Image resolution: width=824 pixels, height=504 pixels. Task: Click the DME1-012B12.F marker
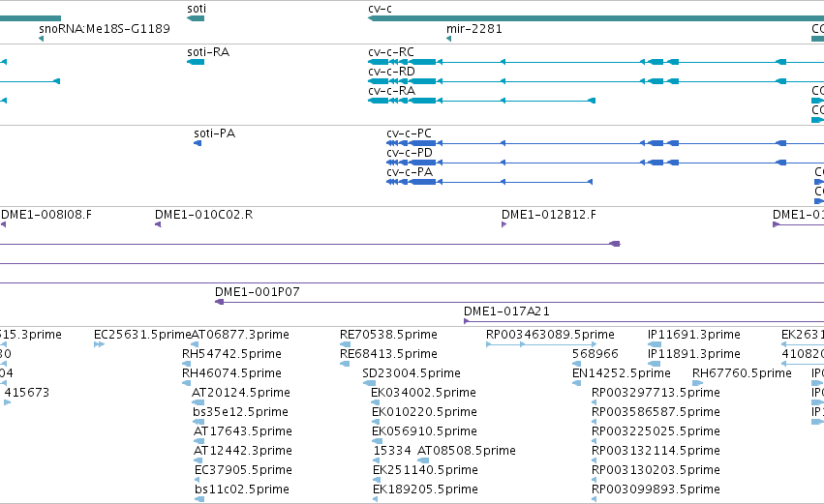point(504,224)
